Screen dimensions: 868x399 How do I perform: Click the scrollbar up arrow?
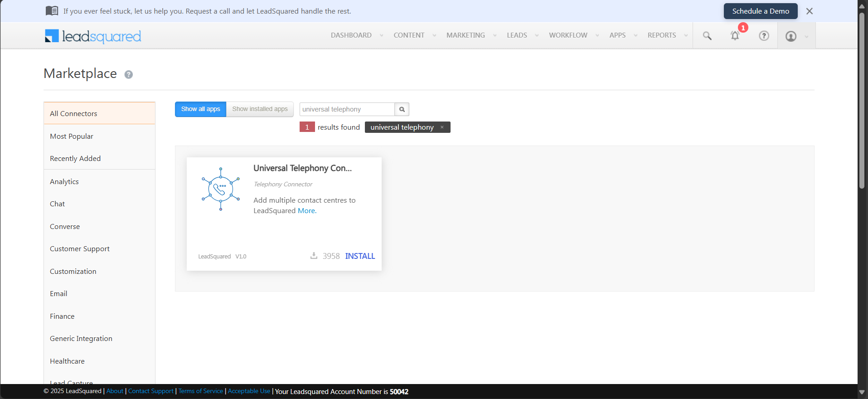862,6
